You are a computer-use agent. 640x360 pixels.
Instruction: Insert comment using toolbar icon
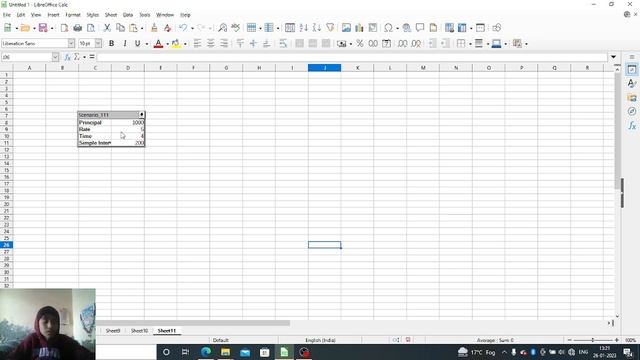click(420, 28)
